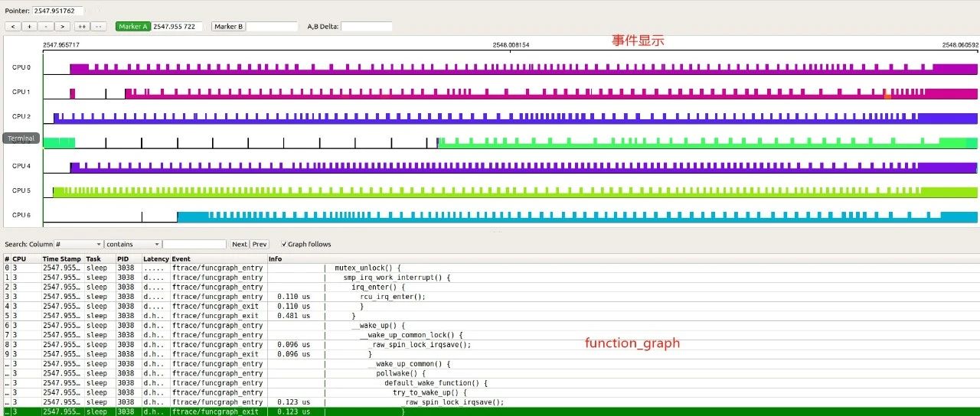
Task: Open the 'contains' match-type dropdown
Action: tap(132, 244)
